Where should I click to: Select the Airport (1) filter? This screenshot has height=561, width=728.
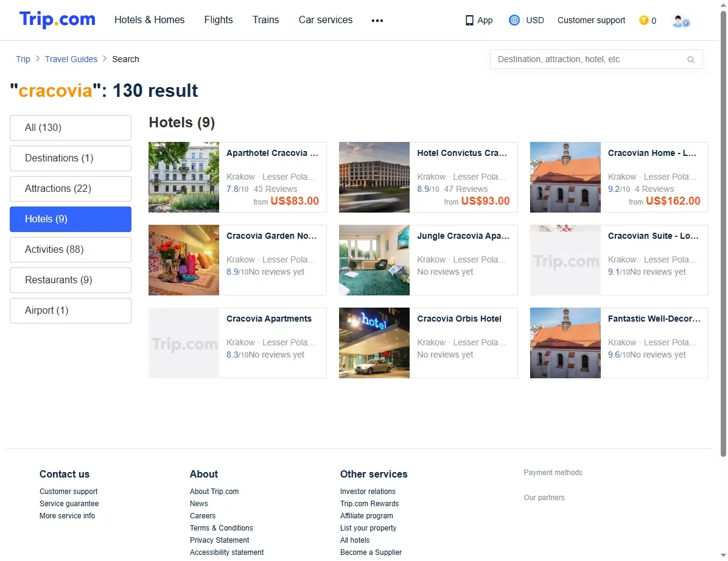pyautogui.click(x=71, y=311)
